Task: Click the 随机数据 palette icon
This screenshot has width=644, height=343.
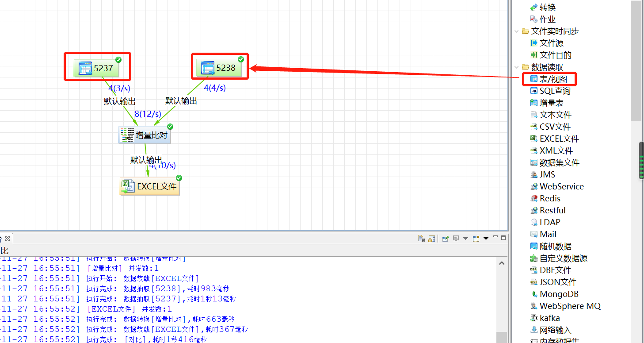Action: click(534, 247)
